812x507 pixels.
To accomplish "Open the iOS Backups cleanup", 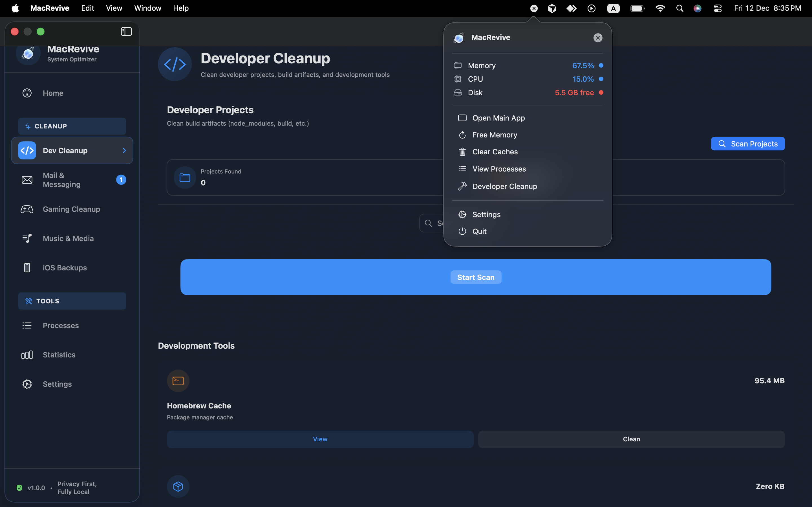I will click(64, 268).
